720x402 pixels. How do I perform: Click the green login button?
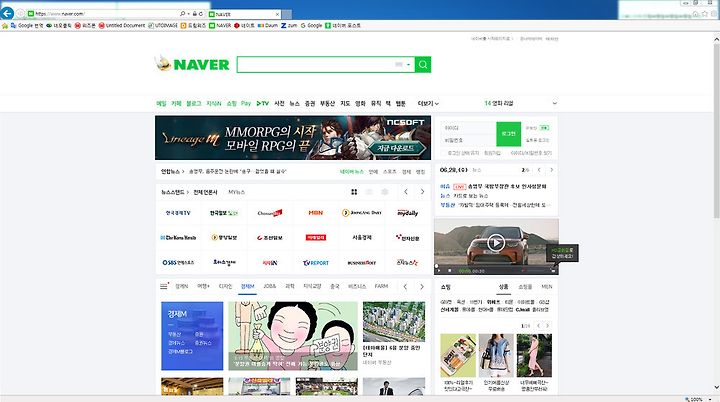(508, 134)
